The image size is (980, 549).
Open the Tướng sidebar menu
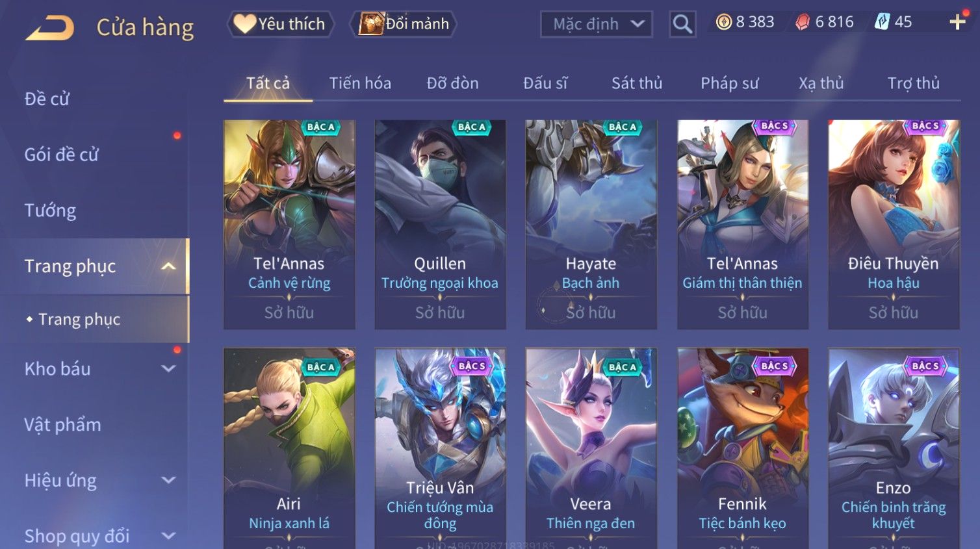point(50,211)
